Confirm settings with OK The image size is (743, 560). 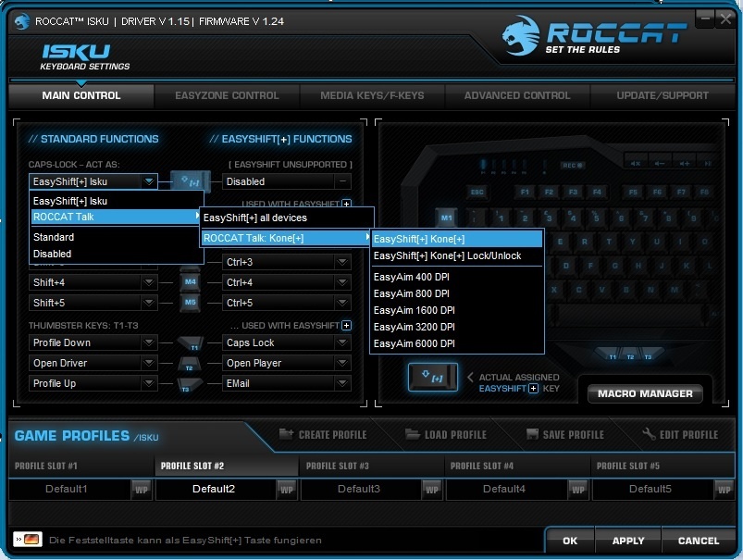pyautogui.click(x=570, y=541)
